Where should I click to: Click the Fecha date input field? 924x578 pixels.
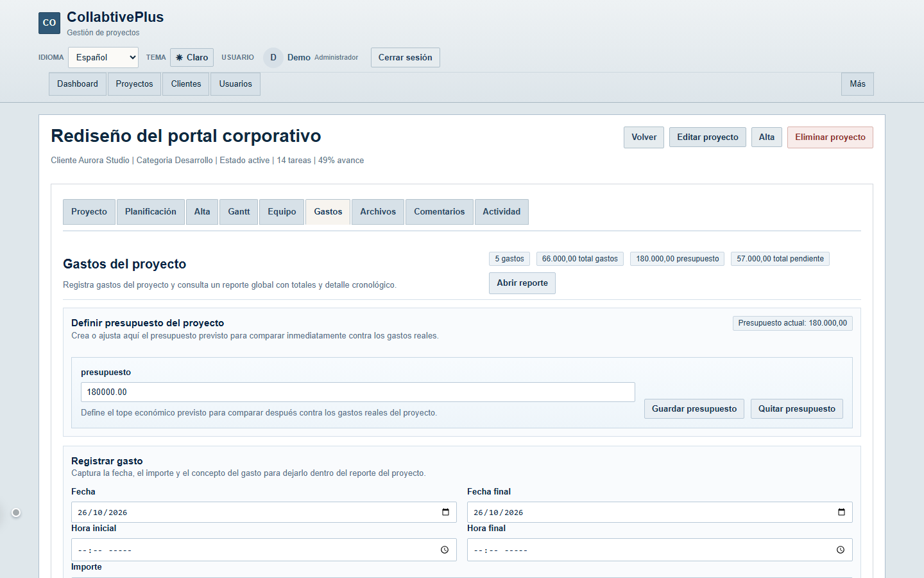pyautogui.click(x=264, y=512)
